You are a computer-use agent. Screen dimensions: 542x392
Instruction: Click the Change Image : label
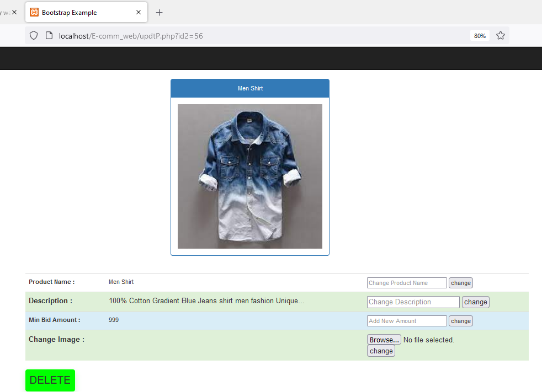(56, 340)
